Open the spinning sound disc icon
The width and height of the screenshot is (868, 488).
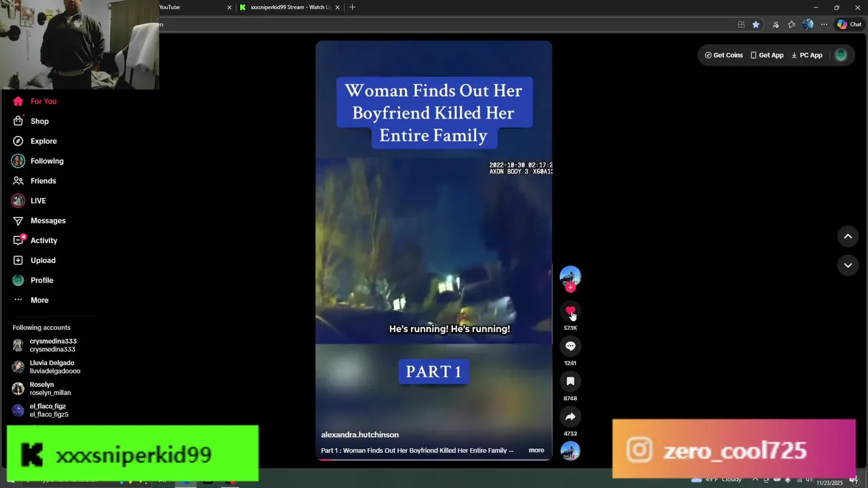[x=570, y=451]
